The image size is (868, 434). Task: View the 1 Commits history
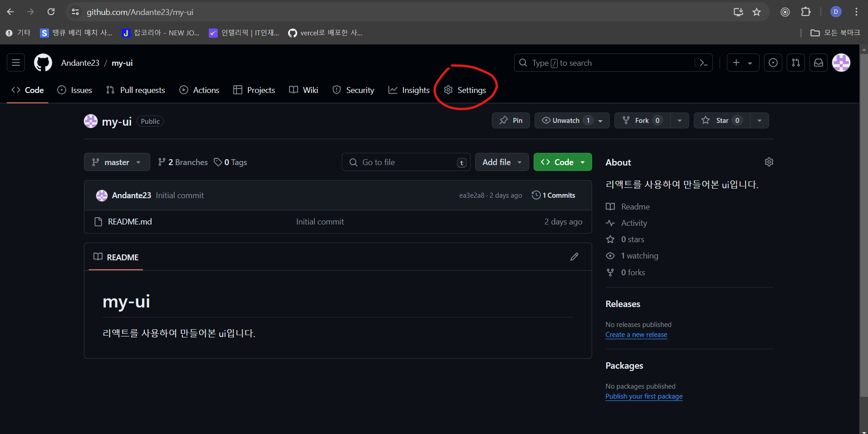click(x=554, y=195)
